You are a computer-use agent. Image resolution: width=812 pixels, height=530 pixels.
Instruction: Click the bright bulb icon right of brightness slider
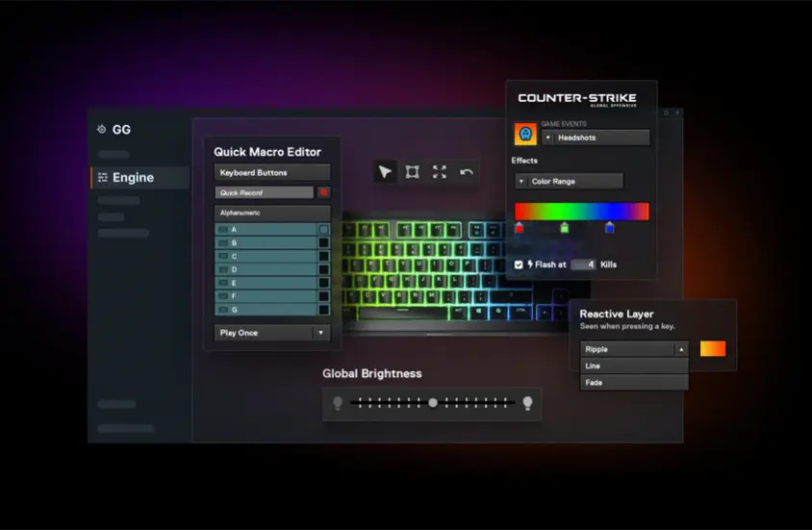(527, 403)
